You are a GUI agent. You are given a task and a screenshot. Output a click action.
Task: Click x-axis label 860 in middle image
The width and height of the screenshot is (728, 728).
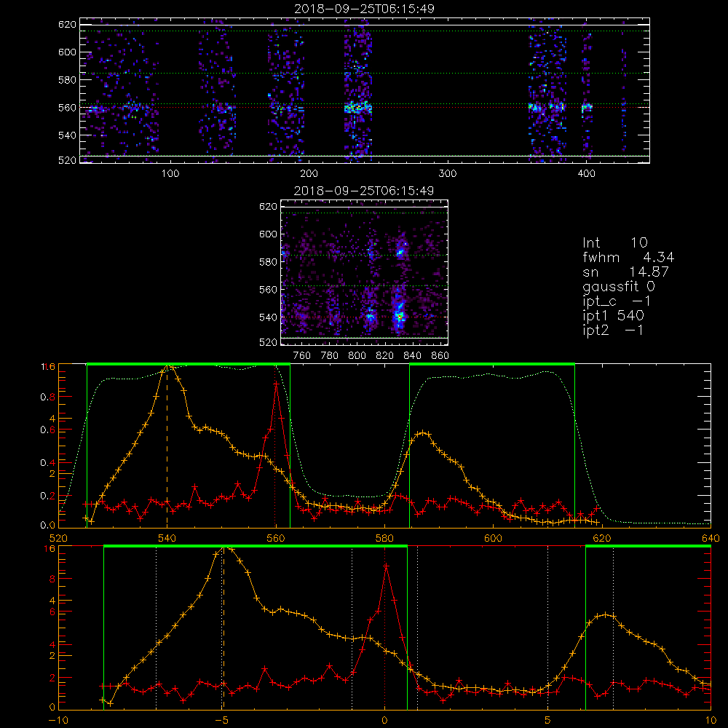(440, 356)
